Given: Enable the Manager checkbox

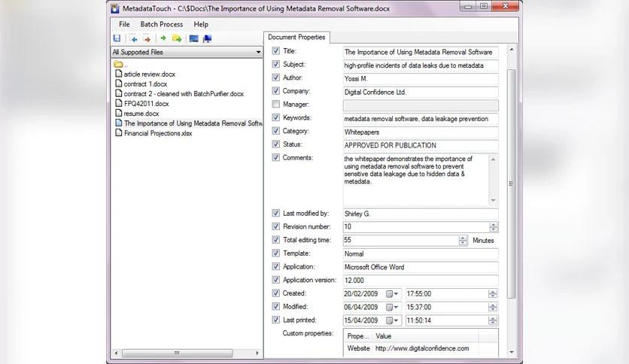Looking at the screenshot, I should [275, 105].
